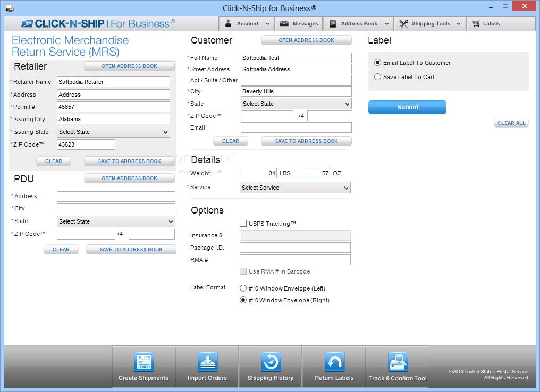Click the application icon in the title bar
Viewport: 540px width, 392px height.
click(10, 7)
